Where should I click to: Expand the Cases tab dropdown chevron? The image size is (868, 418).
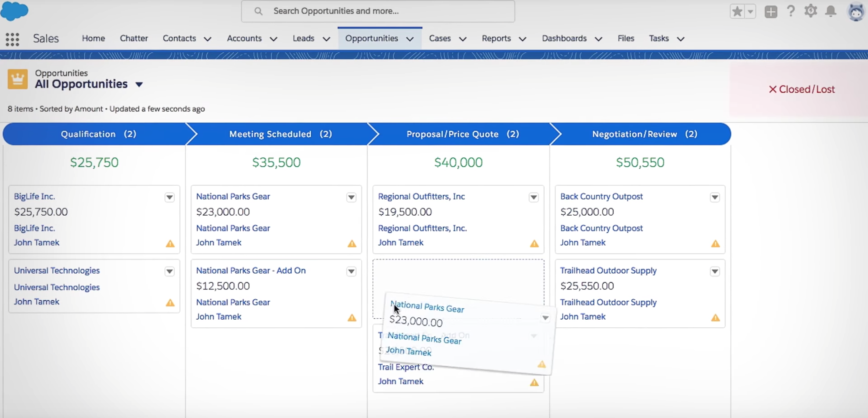tap(462, 39)
